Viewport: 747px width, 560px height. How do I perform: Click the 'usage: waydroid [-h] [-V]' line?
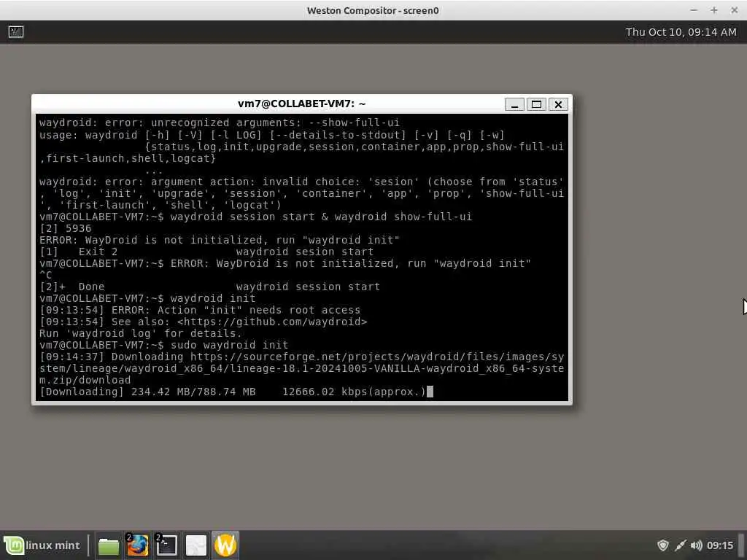point(271,135)
